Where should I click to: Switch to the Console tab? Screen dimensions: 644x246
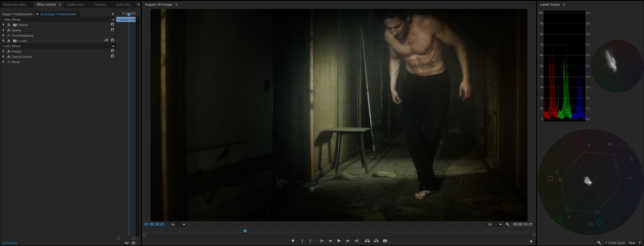(x=100, y=5)
